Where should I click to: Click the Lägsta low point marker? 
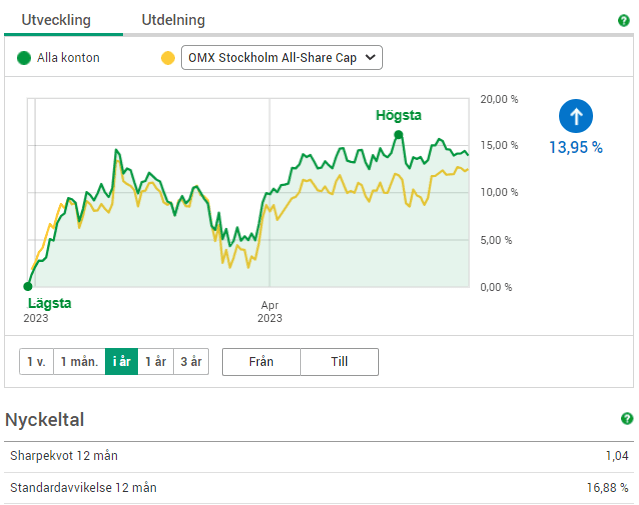coord(28,286)
